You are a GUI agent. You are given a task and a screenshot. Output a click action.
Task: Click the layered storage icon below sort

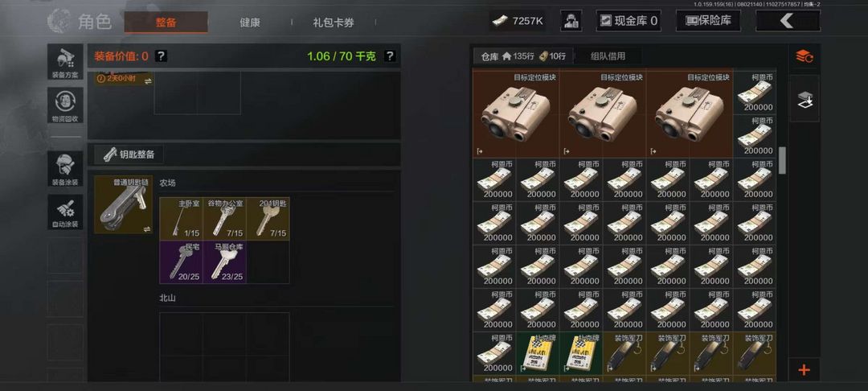(804, 99)
